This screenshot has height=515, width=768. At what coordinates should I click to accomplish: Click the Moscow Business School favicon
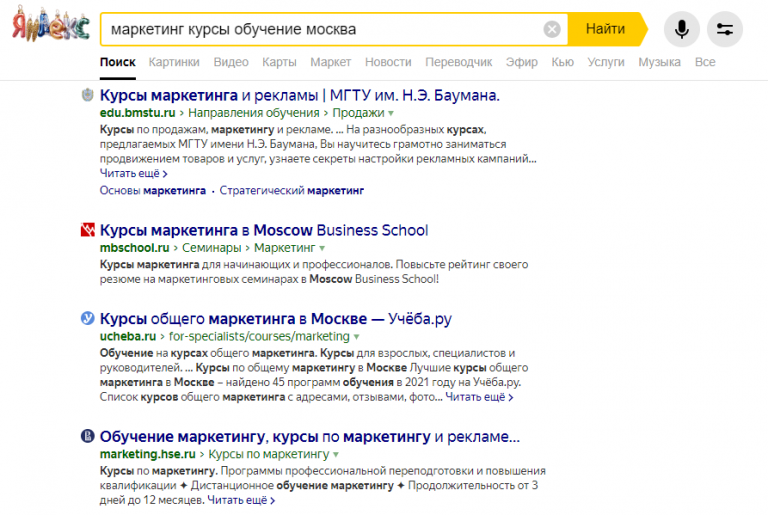[87, 230]
